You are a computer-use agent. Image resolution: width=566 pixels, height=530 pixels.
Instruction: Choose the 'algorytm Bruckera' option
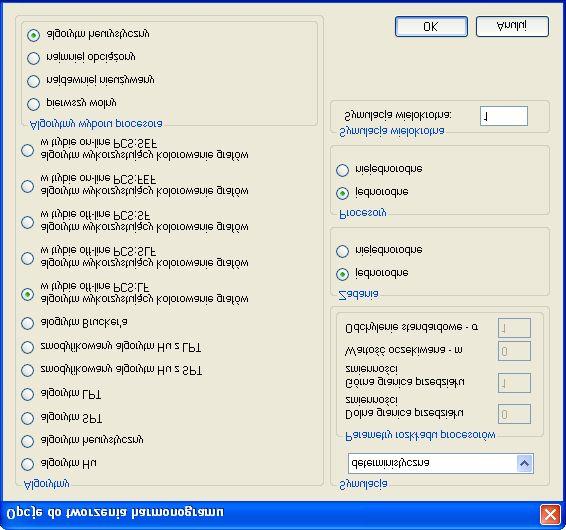tap(27, 323)
